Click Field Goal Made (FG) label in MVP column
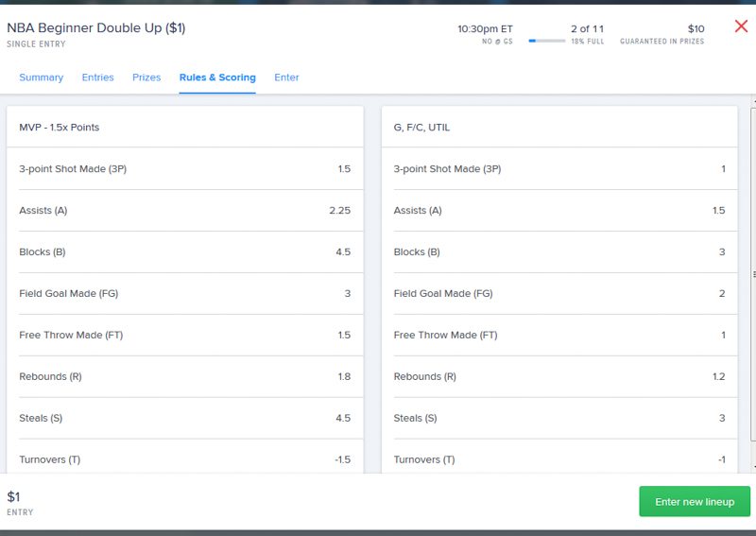 (68, 293)
